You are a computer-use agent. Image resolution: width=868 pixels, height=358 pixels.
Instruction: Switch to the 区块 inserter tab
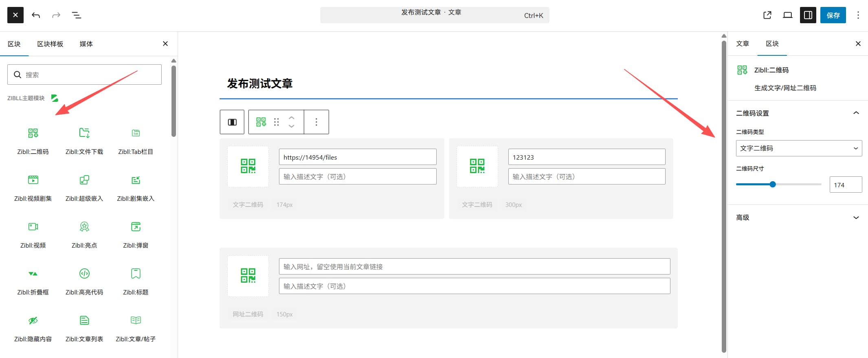(14, 44)
